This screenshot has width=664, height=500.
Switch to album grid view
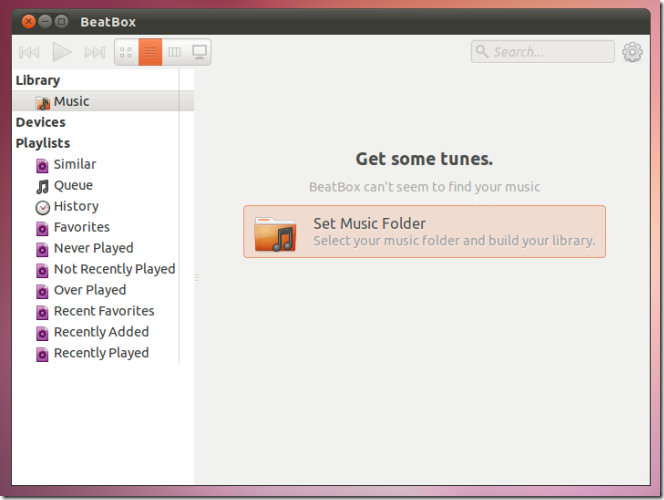pyautogui.click(x=126, y=52)
